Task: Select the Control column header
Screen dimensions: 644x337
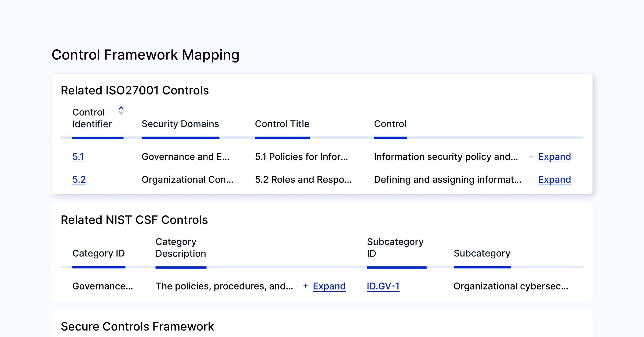Action: pos(390,124)
